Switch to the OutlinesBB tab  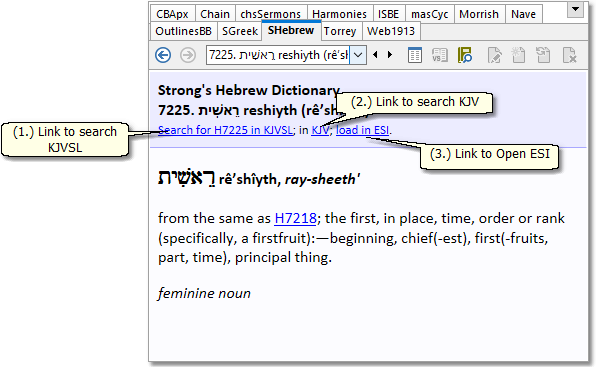184,31
